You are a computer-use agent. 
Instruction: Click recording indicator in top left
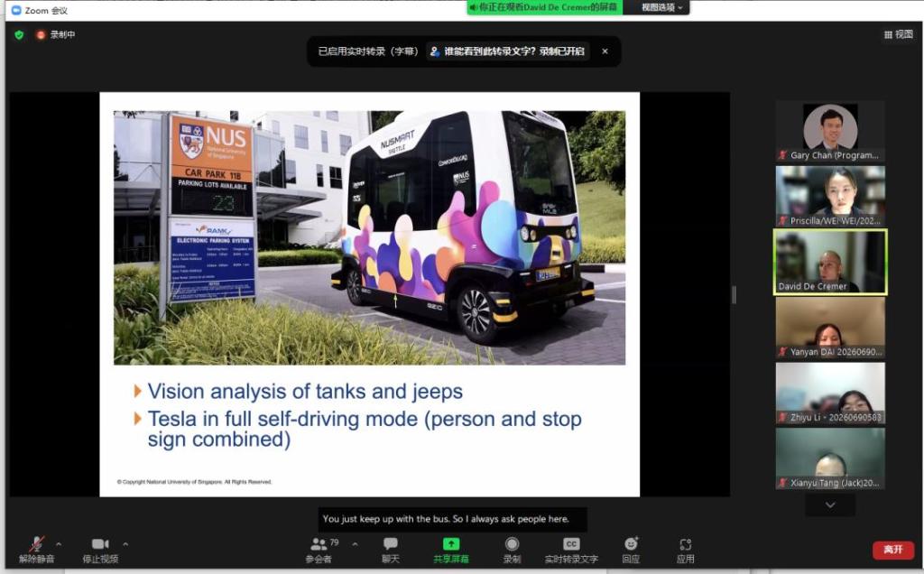tap(55, 35)
